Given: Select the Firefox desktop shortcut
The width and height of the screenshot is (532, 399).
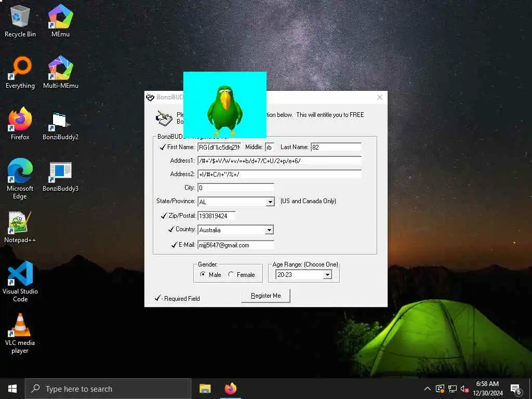Looking at the screenshot, I should (20, 124).
